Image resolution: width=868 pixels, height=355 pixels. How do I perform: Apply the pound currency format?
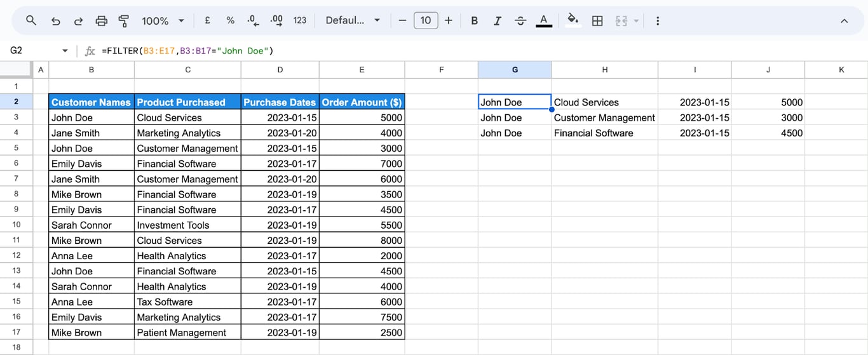(208, 20)
